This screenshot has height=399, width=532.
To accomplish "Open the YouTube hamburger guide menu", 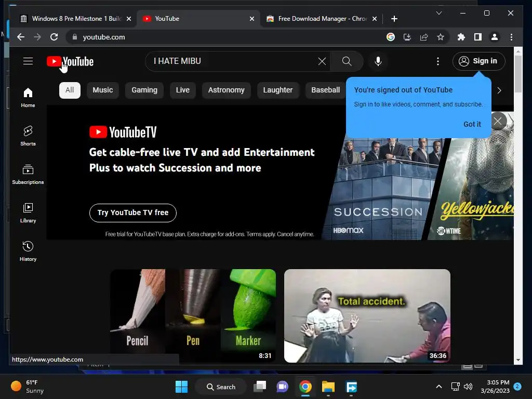I will [28, 61].
